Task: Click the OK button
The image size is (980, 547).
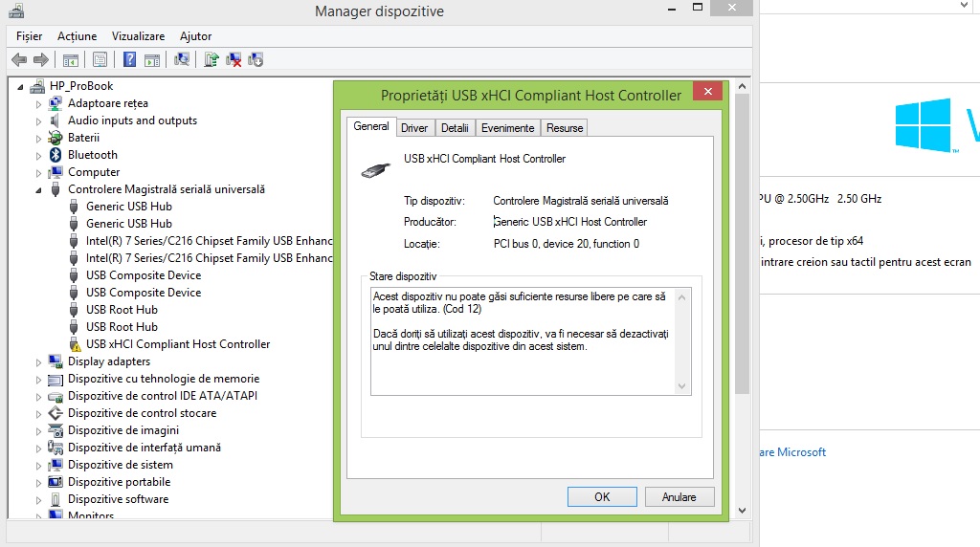Action: pos(602,497)
